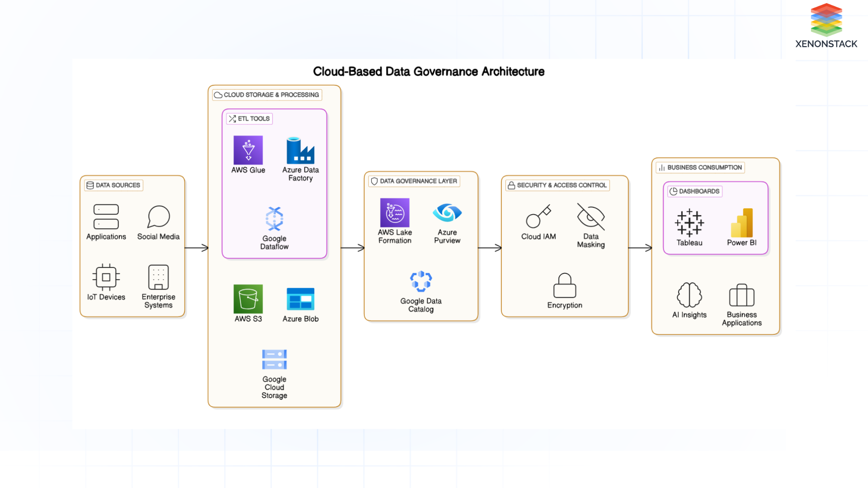Image resolution: width=868 pixels, height=488 pixels.
Task: Select the BUSINESS CONSUMPTION header text
Action: tap(704, 168)
